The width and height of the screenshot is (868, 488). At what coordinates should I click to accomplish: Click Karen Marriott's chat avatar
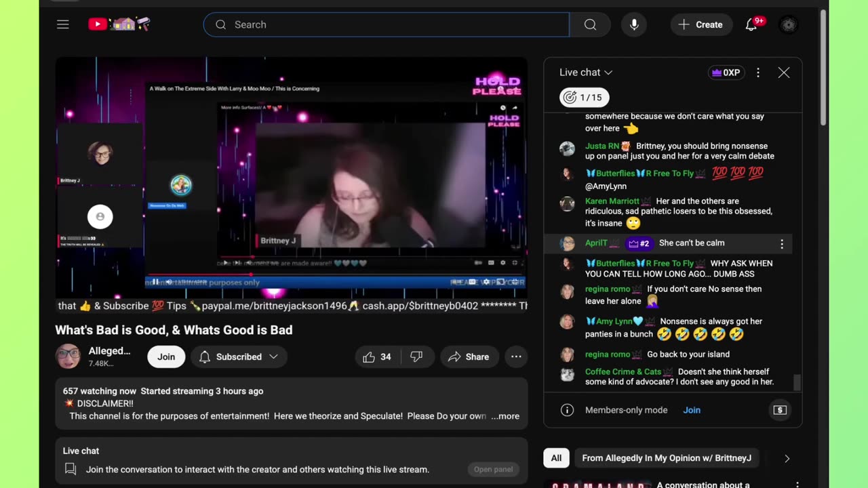(567, 203)
